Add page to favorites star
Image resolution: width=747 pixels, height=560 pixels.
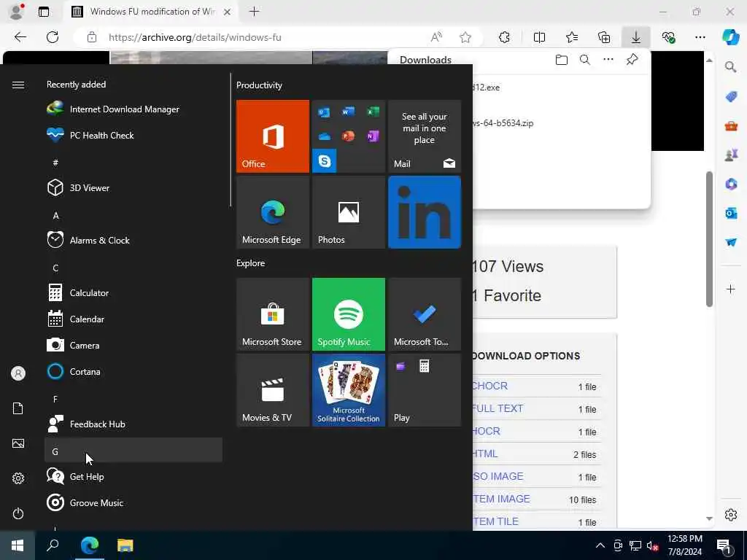[x=465, y=37]
